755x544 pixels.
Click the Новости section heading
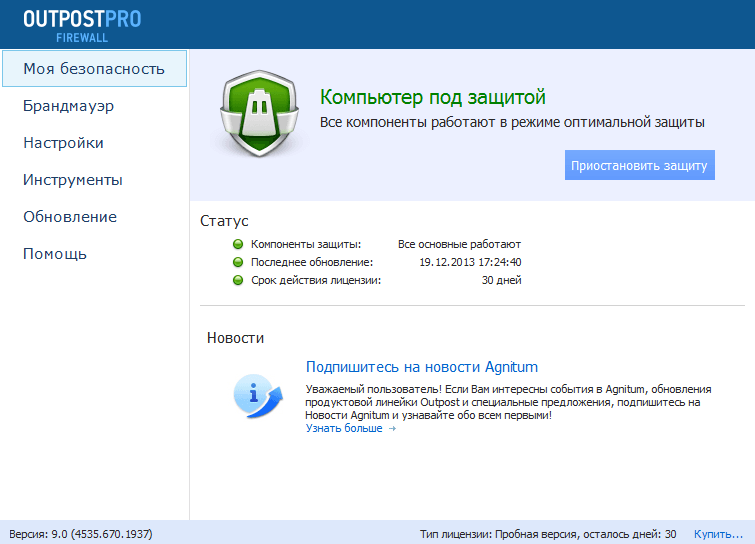pos(235,338)
